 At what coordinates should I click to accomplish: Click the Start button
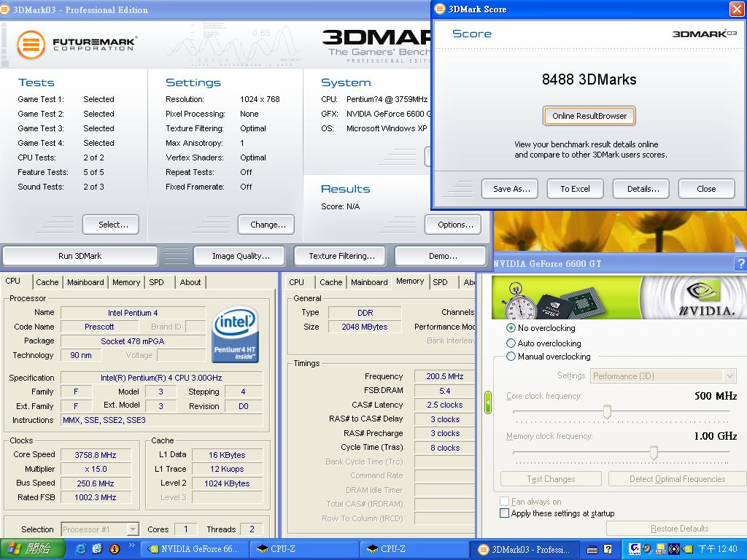tap(32, 549)
